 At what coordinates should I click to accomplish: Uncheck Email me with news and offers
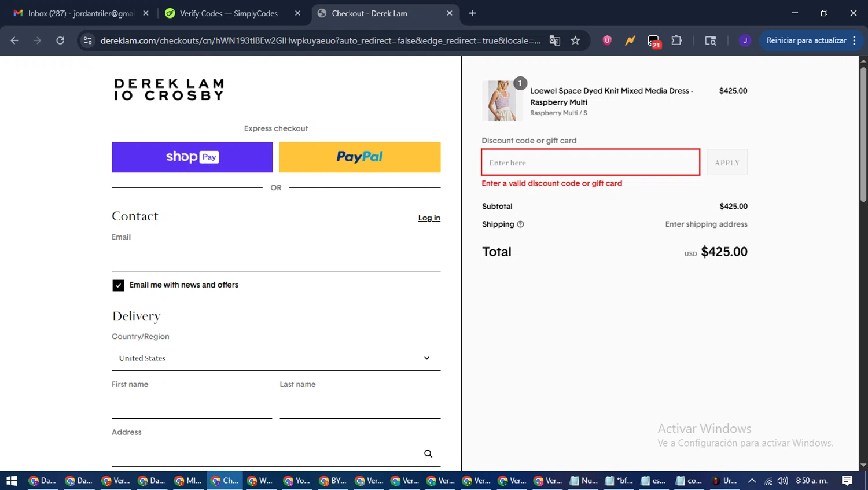118,285
